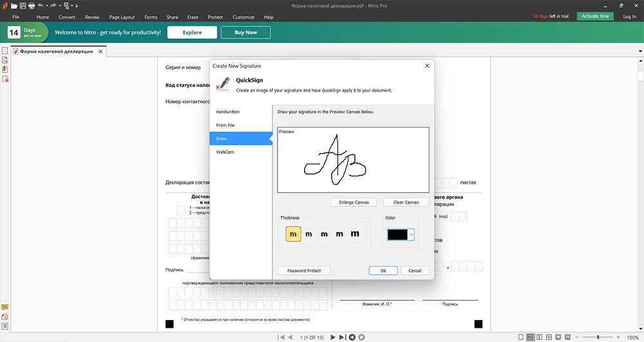The image size is (644, 342).
Task: Open the Pages panel icon in left sidebar
Action: (5, 51)
